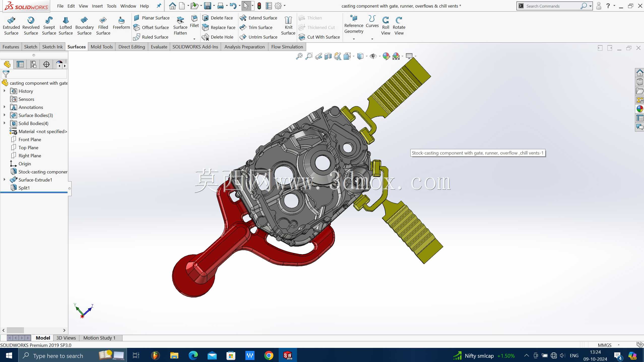Expand the Surface Bodies(3) folder
Screen dimensions: 644x362
tap(4, 115)
